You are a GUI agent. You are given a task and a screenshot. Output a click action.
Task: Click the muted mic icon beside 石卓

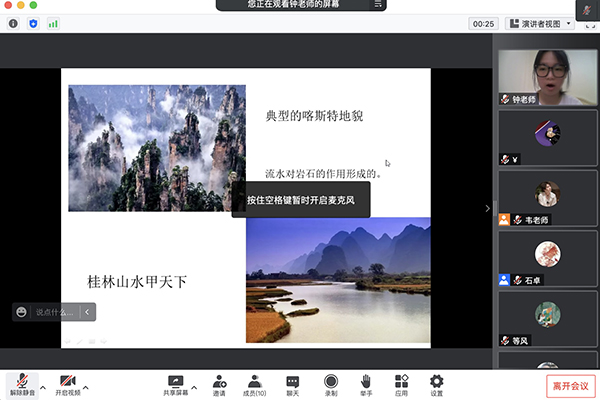pos(518,280)
